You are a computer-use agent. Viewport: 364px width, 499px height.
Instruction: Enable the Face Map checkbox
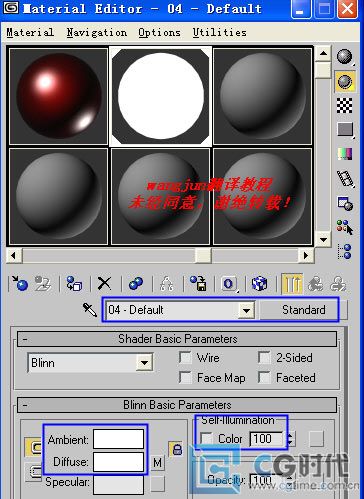tap(185, 378)
